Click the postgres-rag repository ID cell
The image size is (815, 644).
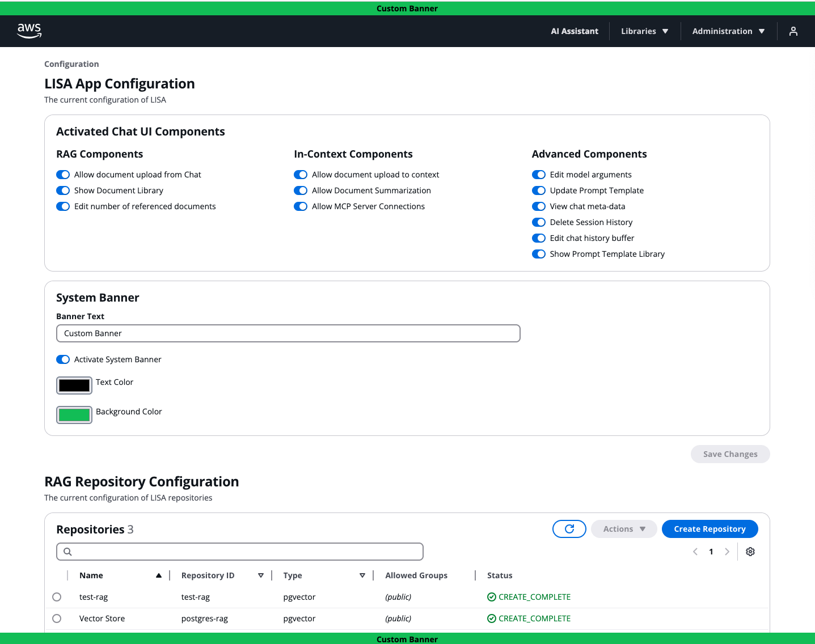205,618
